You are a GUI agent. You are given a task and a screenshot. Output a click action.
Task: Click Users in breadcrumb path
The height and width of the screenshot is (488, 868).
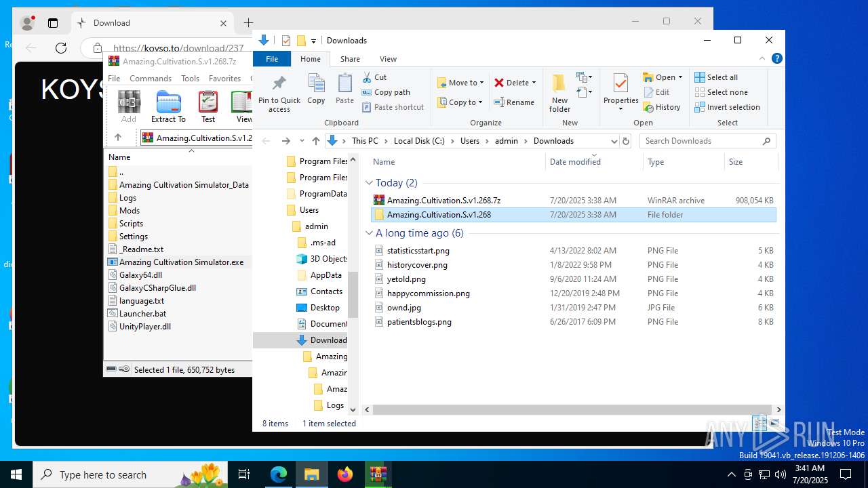click(470, 141)
